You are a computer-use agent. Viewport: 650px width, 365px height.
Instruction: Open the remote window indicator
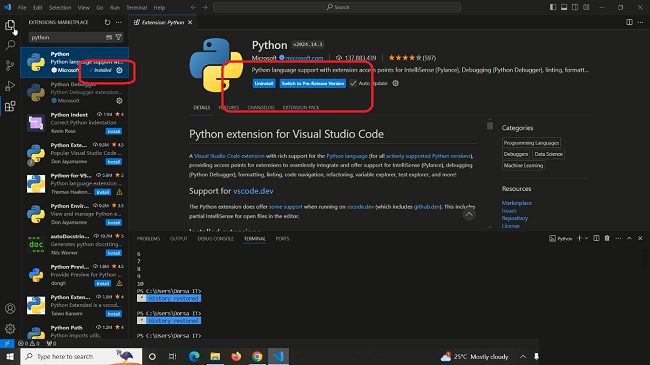point(7,343)
